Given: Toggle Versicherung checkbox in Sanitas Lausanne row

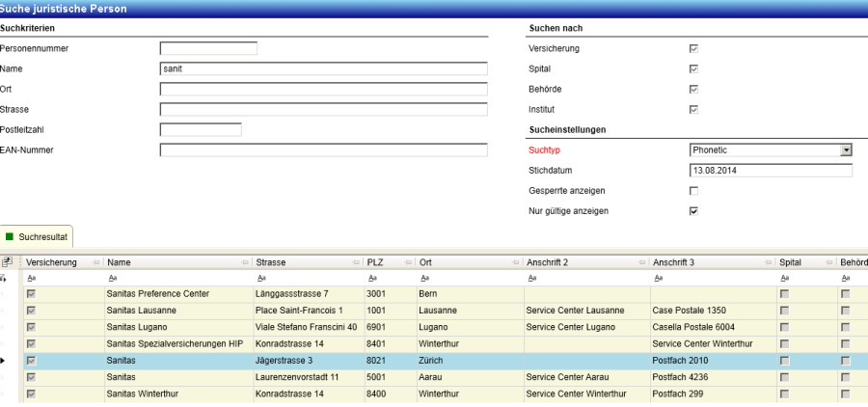Looking at the screenshot, I should pos(32,311).
